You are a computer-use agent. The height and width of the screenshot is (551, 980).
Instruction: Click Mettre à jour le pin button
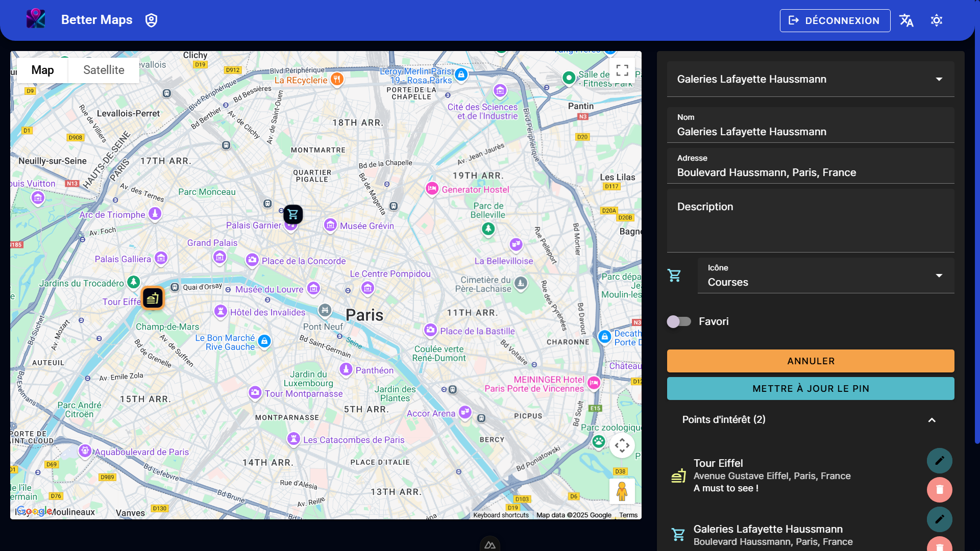click(811, 388)
